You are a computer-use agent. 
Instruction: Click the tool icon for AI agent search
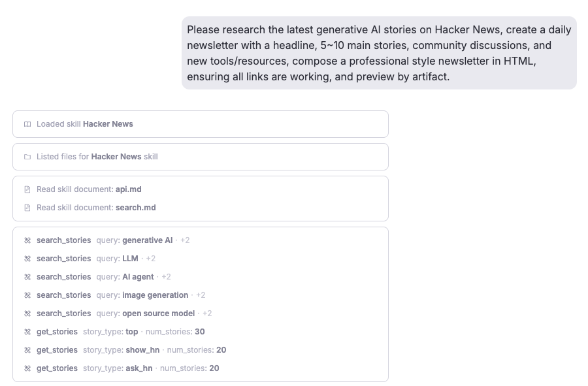[27, 277]
